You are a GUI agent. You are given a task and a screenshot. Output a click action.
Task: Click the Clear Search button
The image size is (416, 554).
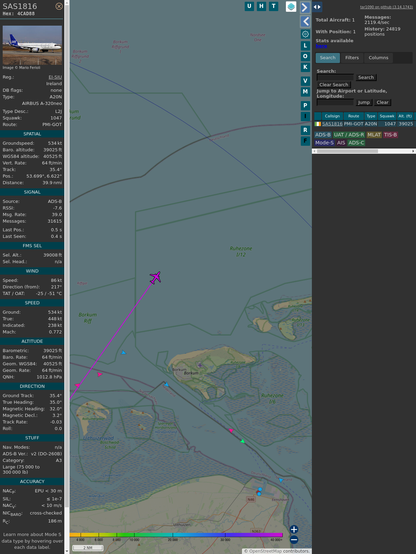tap(334, 84)
